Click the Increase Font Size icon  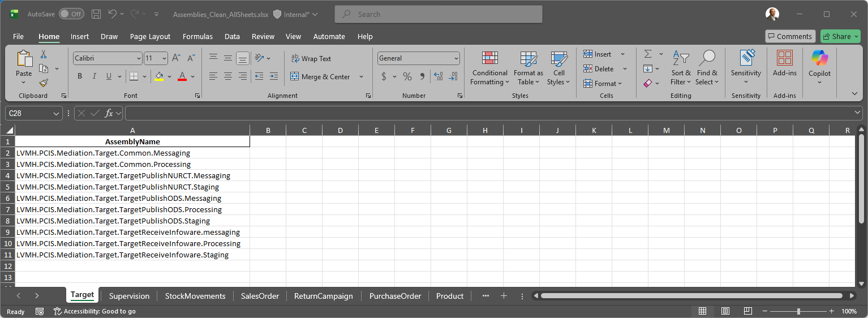click(176, 58)
